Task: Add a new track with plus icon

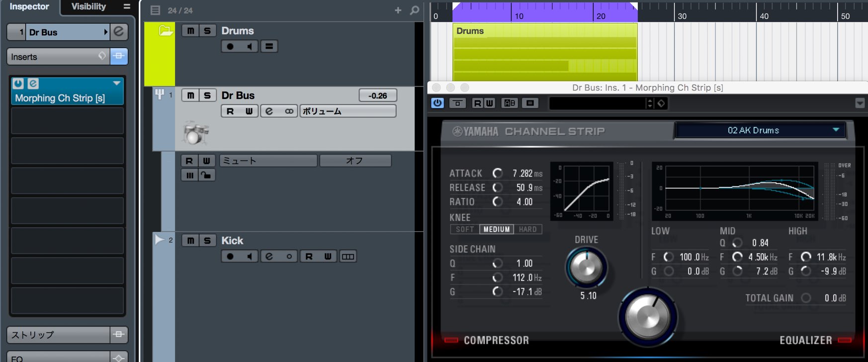Action: click(398, 10)
